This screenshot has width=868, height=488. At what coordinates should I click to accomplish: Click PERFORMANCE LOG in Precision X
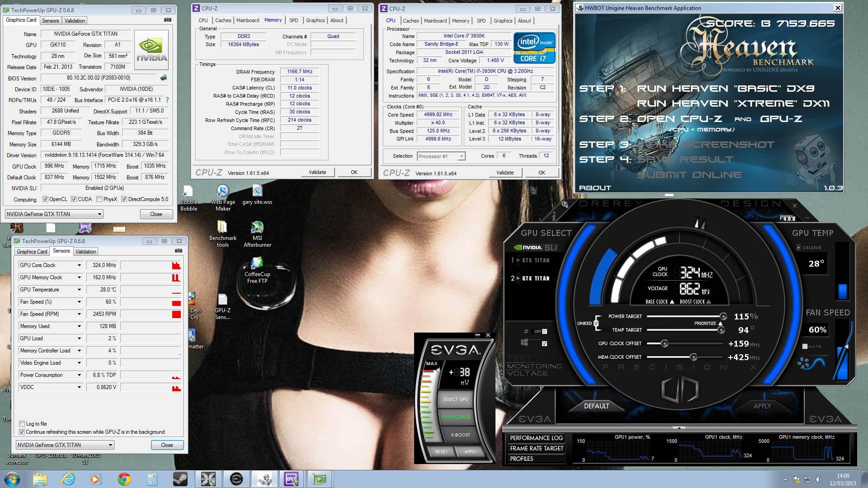(x=537, y=438)
